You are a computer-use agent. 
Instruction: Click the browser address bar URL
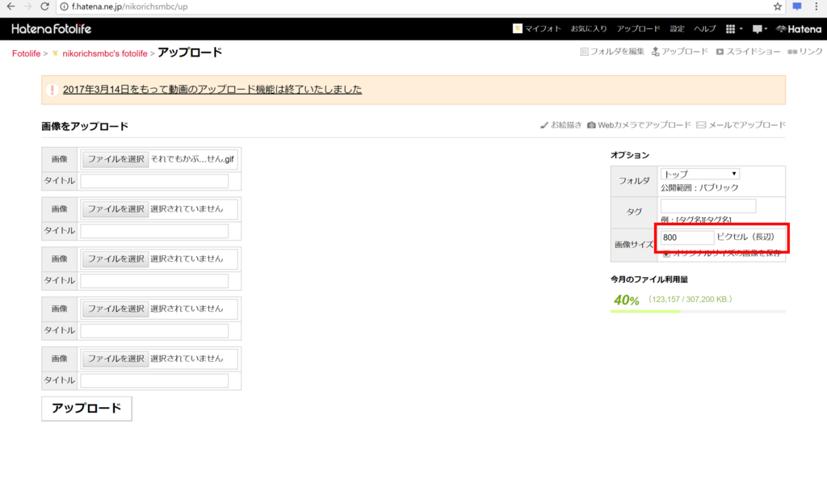click(x=130, y=6)
